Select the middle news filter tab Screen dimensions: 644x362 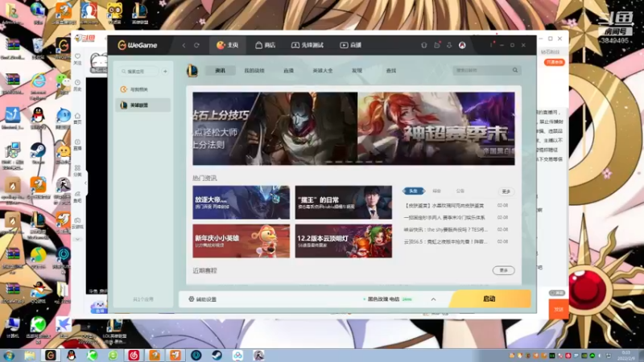pyautogui.click(x=436, y=191)
